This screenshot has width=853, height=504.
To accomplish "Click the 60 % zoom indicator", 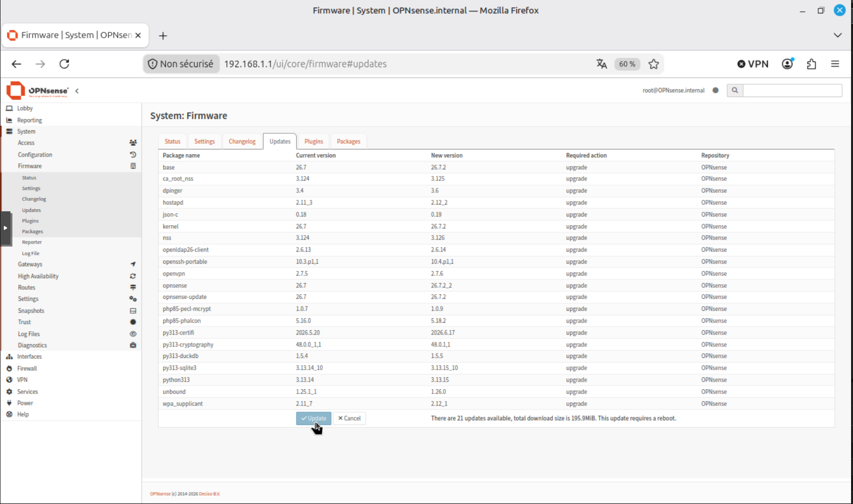I will 627,64.
